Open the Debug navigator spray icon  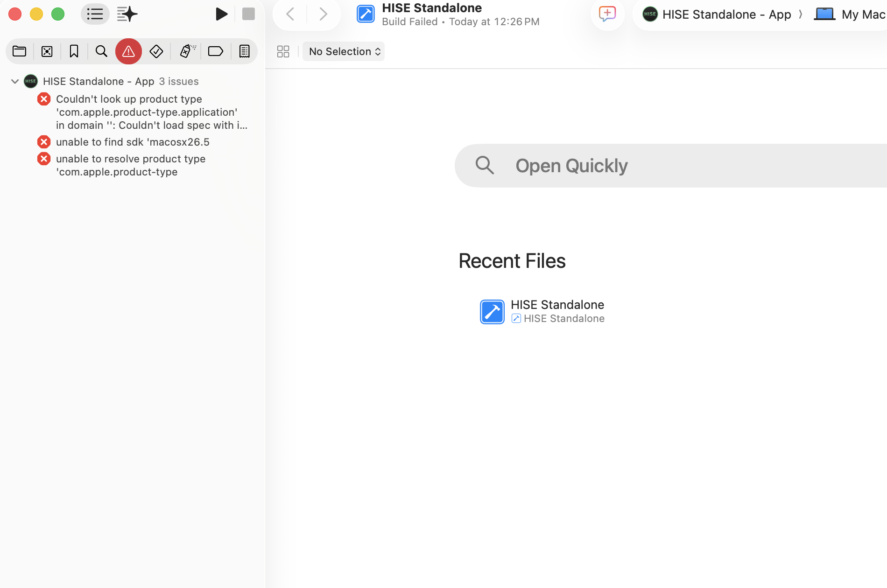tap(187, 51)
